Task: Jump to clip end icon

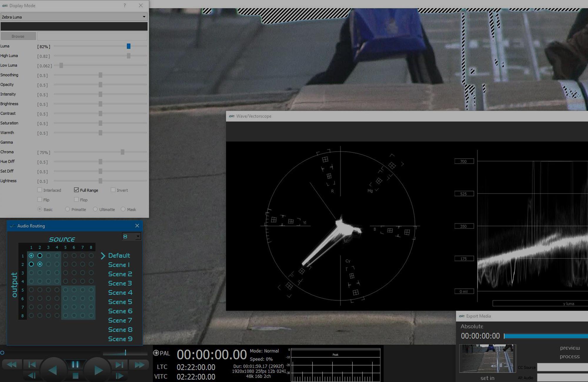Action: (119, 365)
